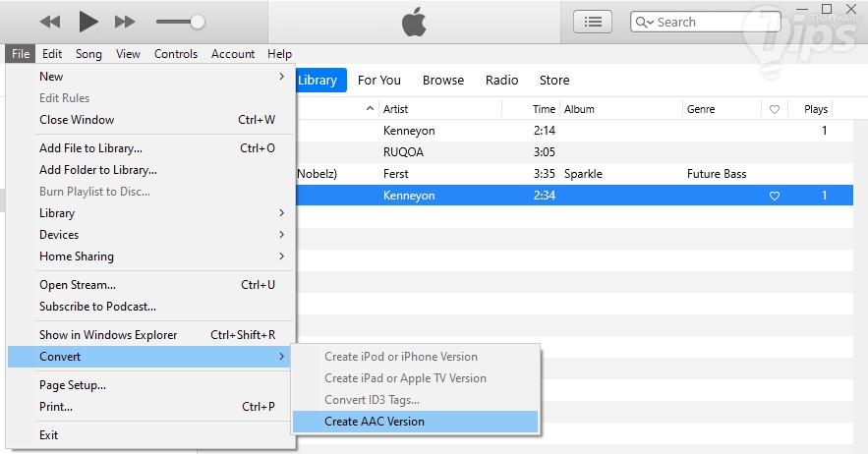Switch to the Radio tab
The height and width of the screenshot is (454, 868).
pos(502,81)
